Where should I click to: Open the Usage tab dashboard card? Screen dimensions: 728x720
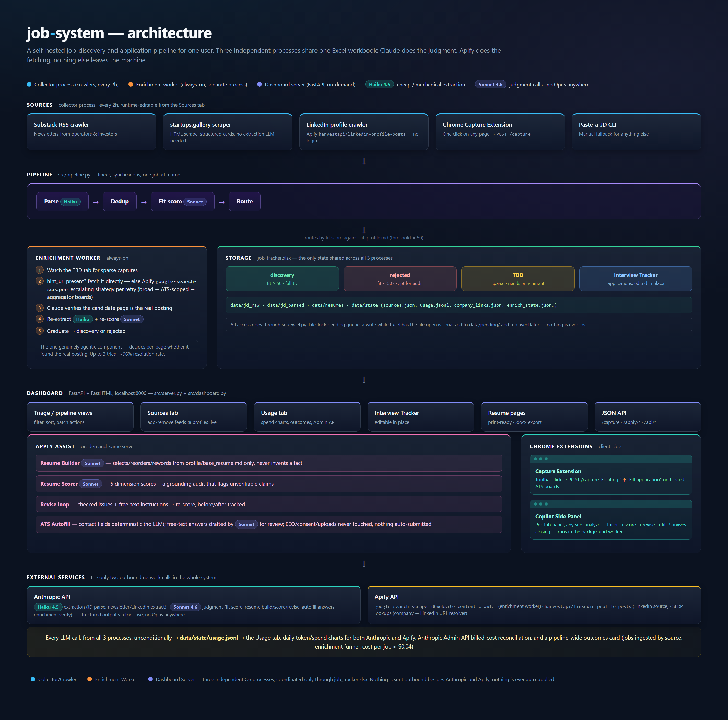click(x=307, y=417)
